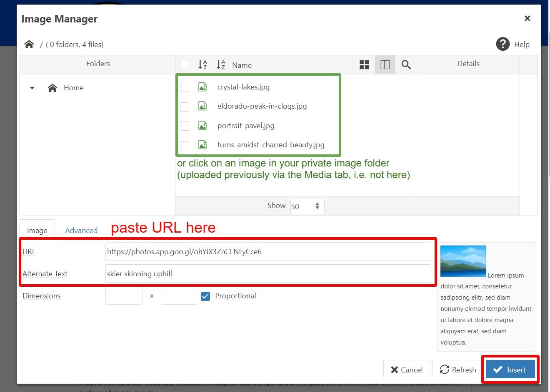This screenshot has height=392, width=550.
Task: Select the Image tab
Action: click(x=37, y=230)
